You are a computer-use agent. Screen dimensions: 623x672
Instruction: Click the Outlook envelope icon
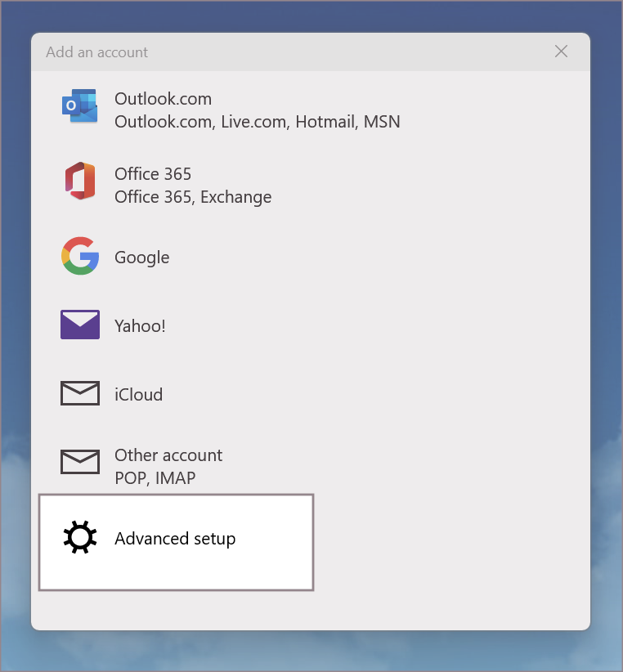(x=79, y=106)
